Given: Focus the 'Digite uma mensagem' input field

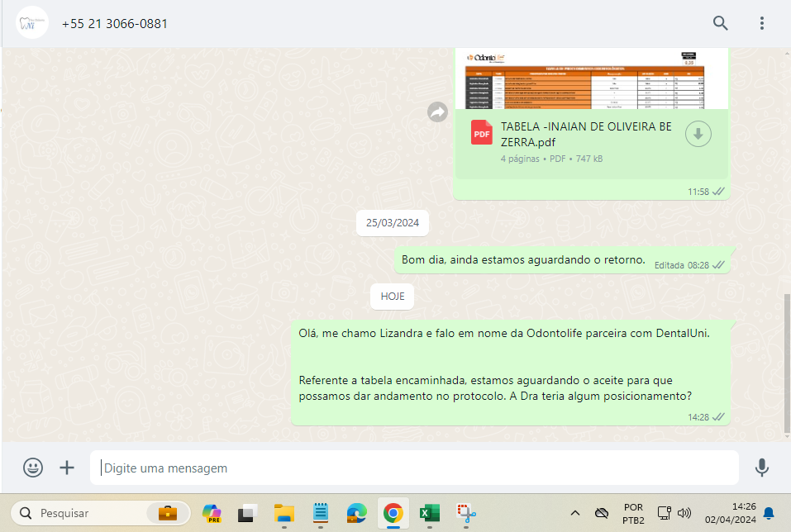Looking at the screenshot, I should [x=414, y=468].
